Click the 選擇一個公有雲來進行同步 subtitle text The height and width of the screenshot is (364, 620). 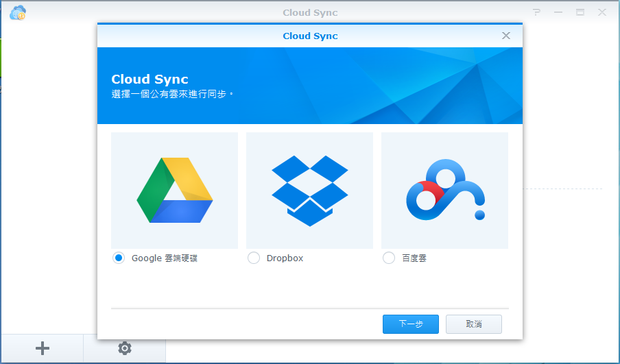(x=172, y=94)
